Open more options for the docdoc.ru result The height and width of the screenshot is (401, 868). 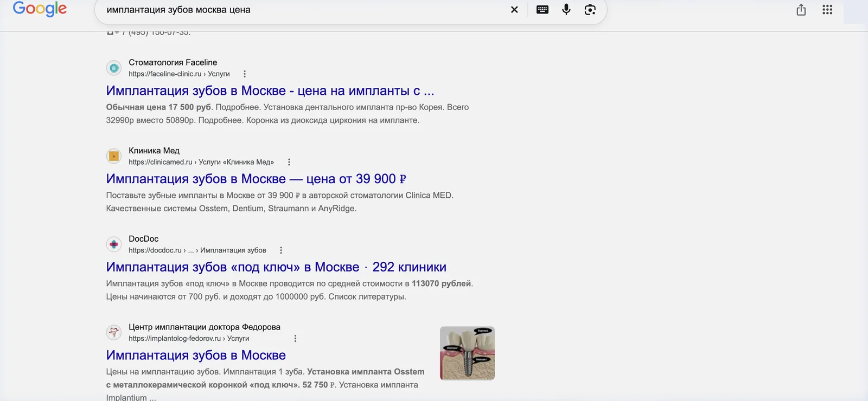point(281,250)
